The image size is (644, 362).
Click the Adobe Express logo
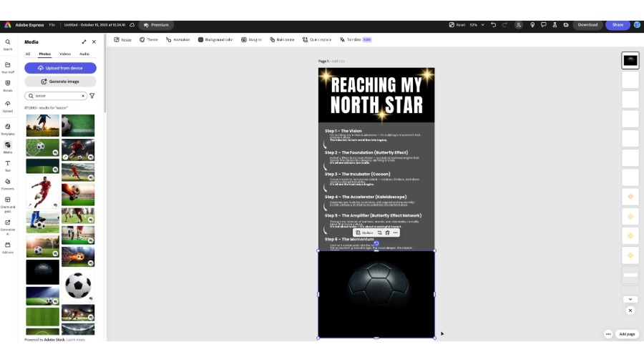click(x=7, y=25)
